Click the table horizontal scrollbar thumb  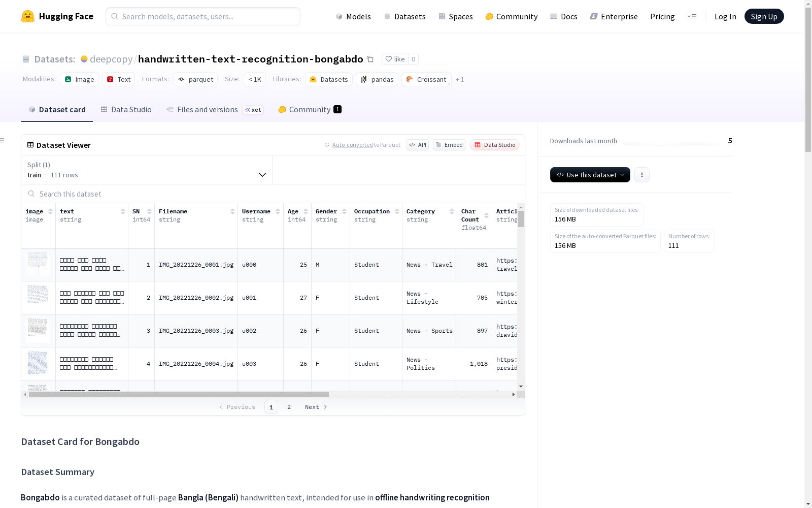(x=179, y=394)
